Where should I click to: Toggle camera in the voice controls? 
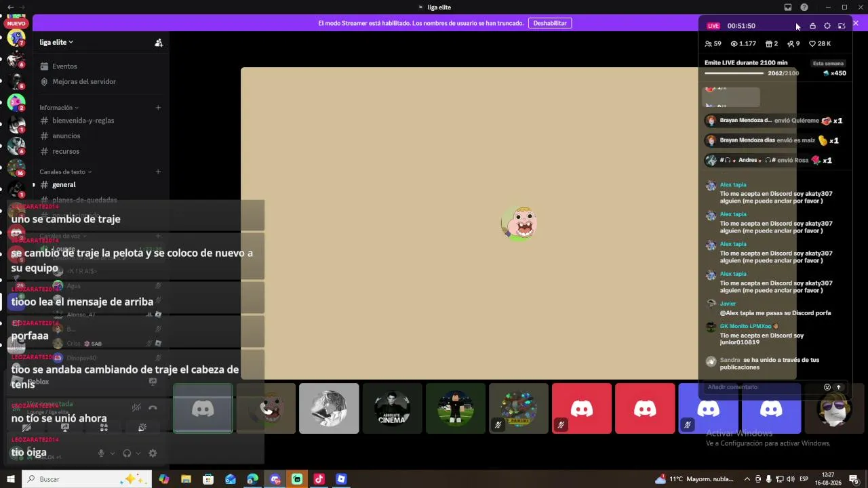pos(26,428)
